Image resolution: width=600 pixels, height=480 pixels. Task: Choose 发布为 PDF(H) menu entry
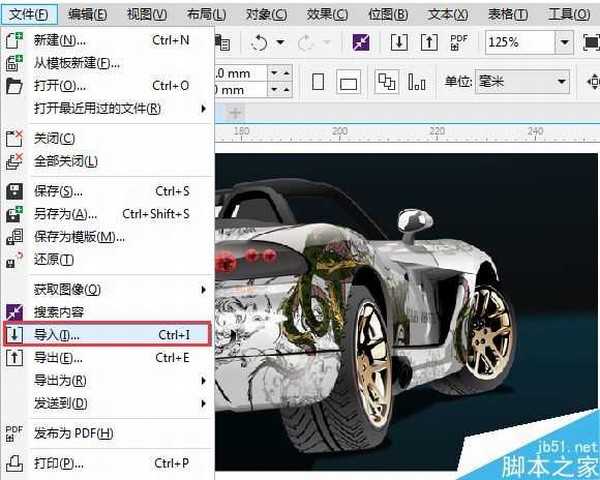(x=107, y=433)
